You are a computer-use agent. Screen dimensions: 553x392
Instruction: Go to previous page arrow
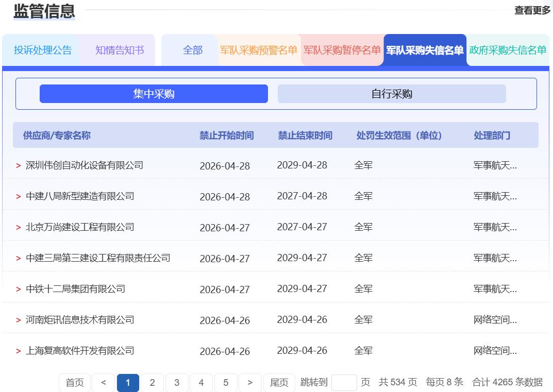(x=104, y=383)
